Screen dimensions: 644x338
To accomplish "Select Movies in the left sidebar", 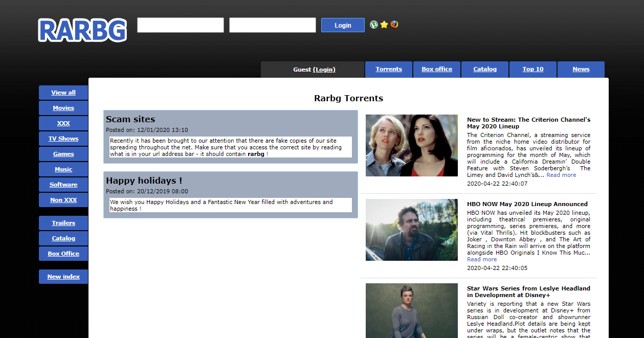I will (63, 108).
